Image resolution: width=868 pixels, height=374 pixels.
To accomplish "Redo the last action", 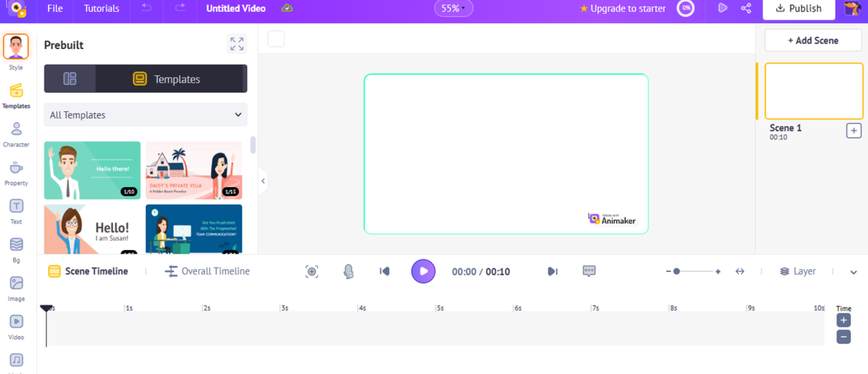I will pos(180,8).
